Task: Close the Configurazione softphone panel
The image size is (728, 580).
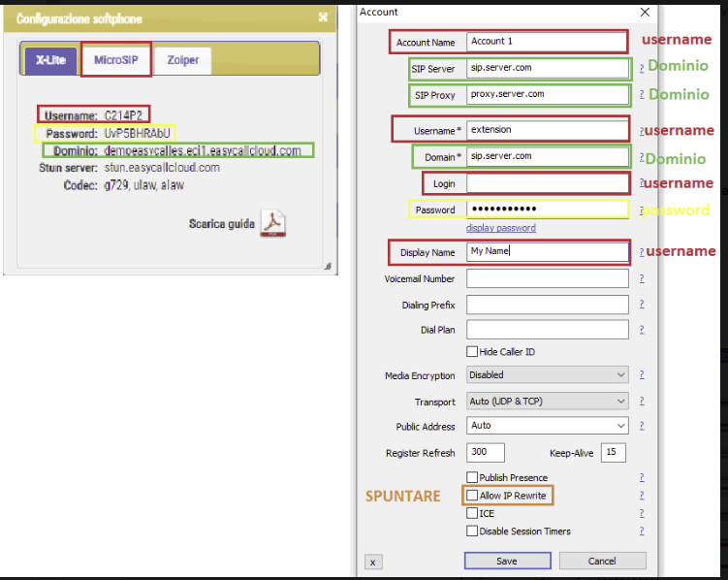Action: point(323,17)
